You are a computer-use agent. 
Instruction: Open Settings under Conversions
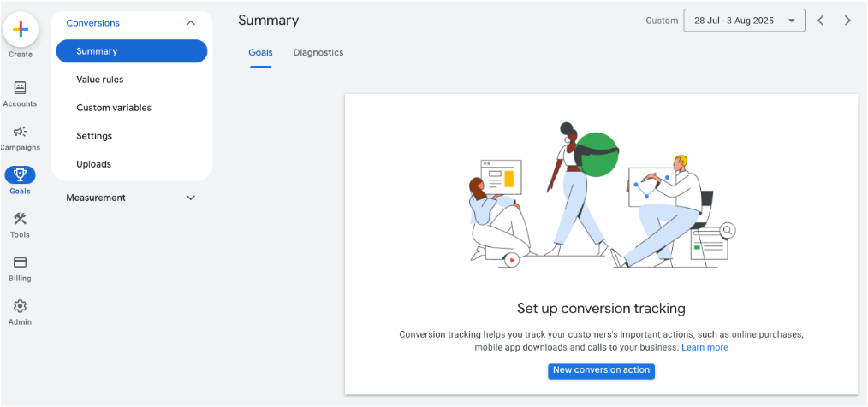(x=94, y=136)
